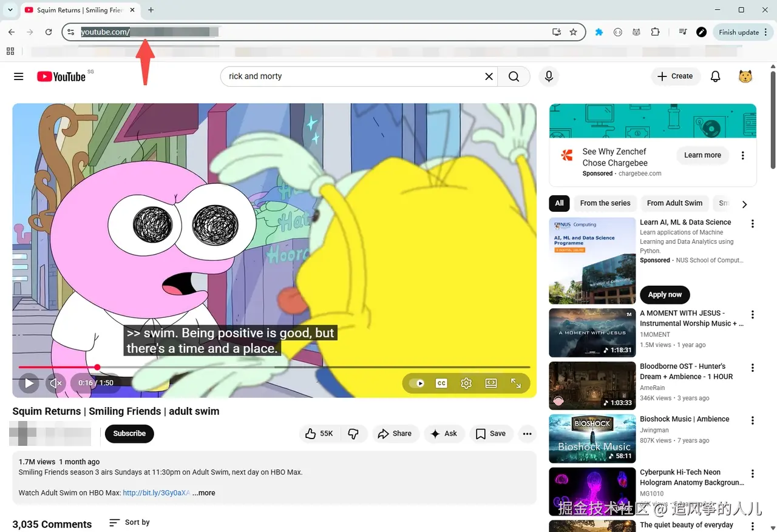Click install/cast screen icon in address bar
Viewport: 777px width, 532px height.
pos(557,32)
